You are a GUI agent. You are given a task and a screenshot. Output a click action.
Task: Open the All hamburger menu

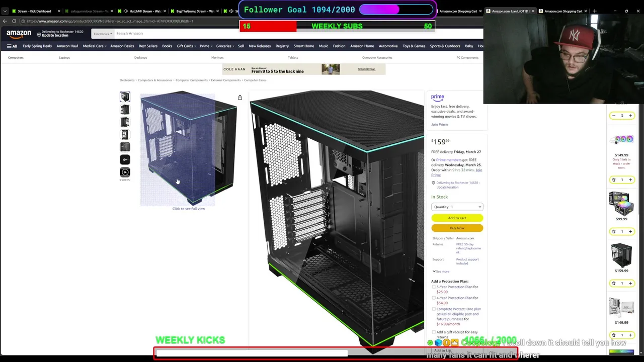click(12, 46)
